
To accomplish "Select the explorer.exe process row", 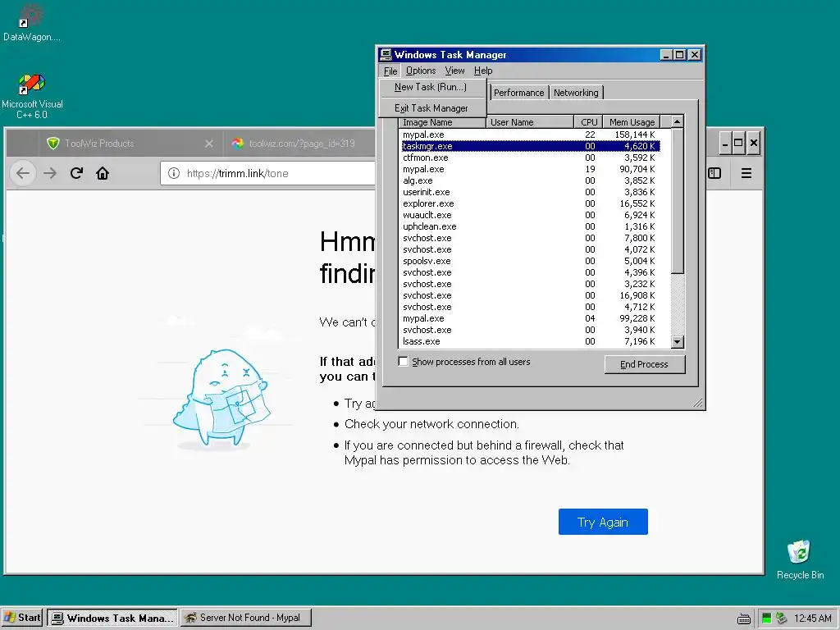I will (531, 203).
